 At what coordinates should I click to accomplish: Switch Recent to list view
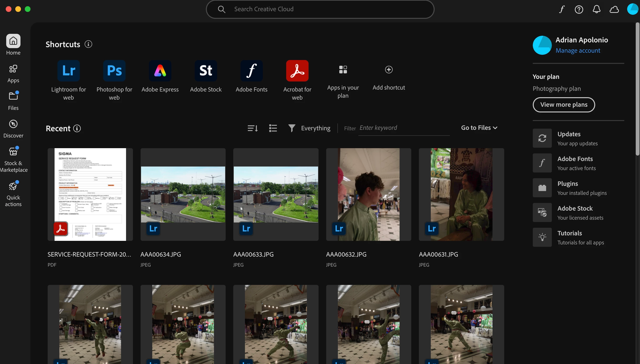(273, 128)
